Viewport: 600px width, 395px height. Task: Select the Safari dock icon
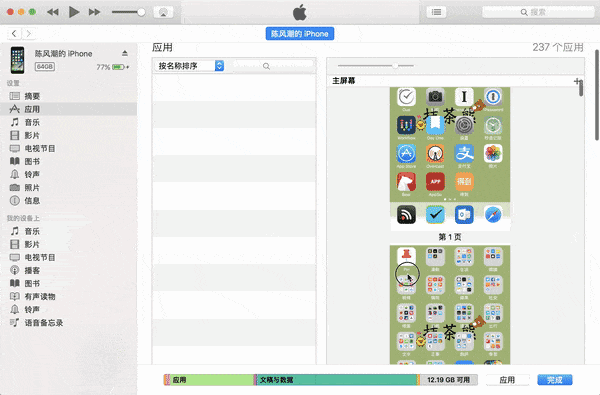(493, 215)
